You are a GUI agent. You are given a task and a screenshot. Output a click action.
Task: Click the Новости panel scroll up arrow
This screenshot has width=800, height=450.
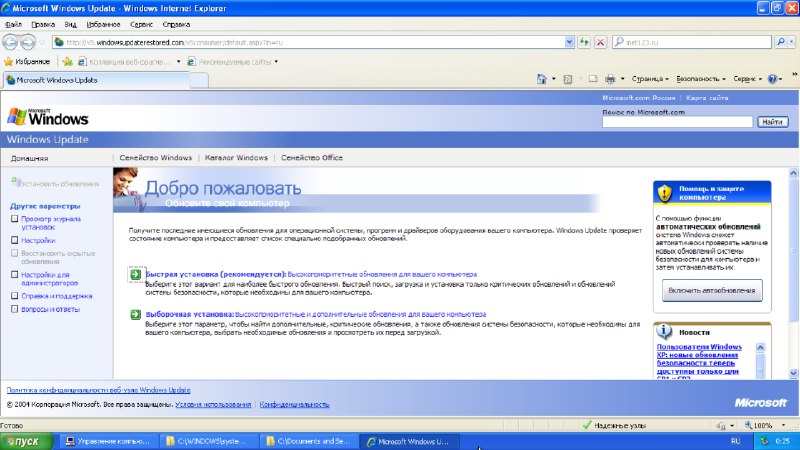coord(760,347)
